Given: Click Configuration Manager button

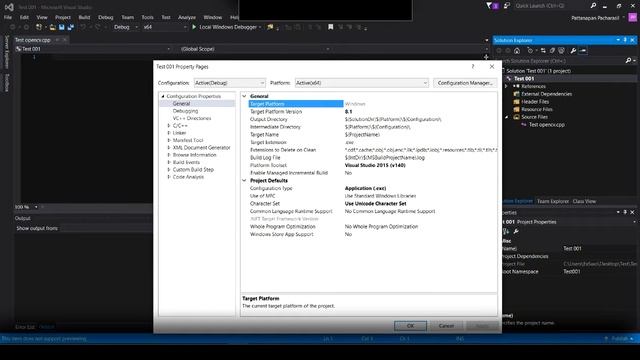Looking at the screenshot, I should click(x=465, y=83).
